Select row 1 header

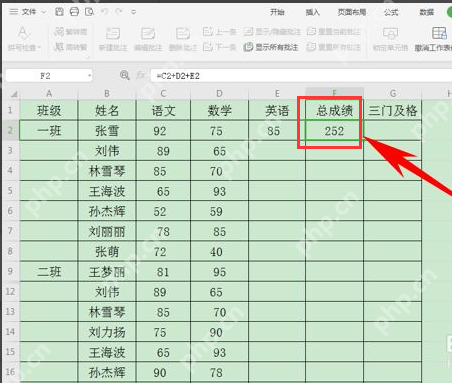(x=10, y=110)
